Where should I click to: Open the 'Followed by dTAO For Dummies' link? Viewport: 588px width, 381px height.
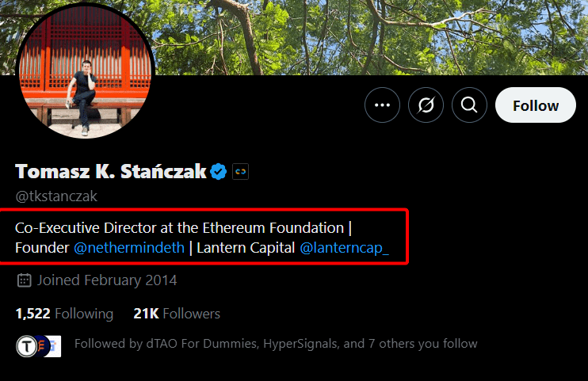[x=276, y=344]
